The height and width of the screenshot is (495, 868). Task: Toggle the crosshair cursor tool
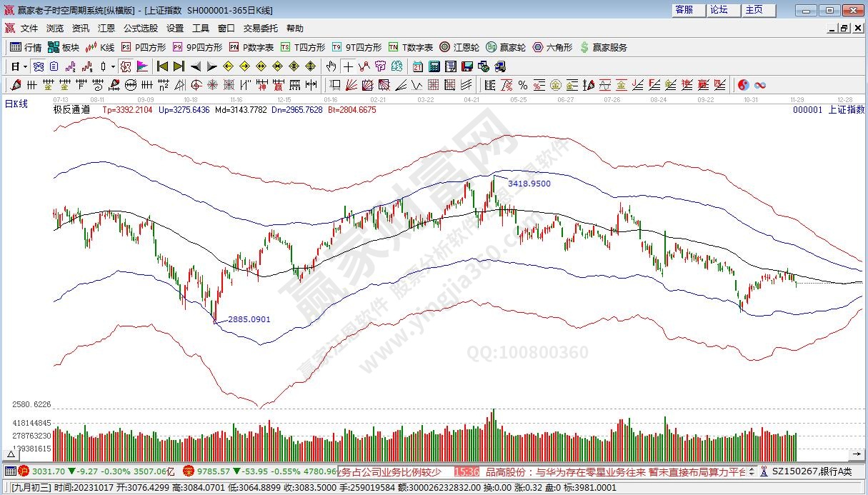348,66
